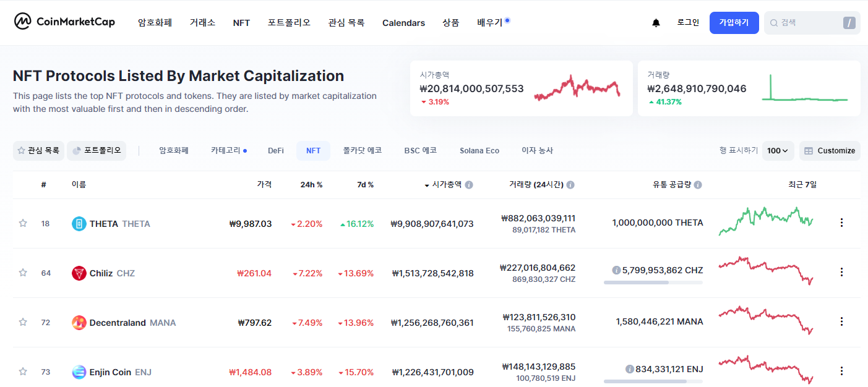Sort by the 유통 공급량 column header

[x=671, y=184]
